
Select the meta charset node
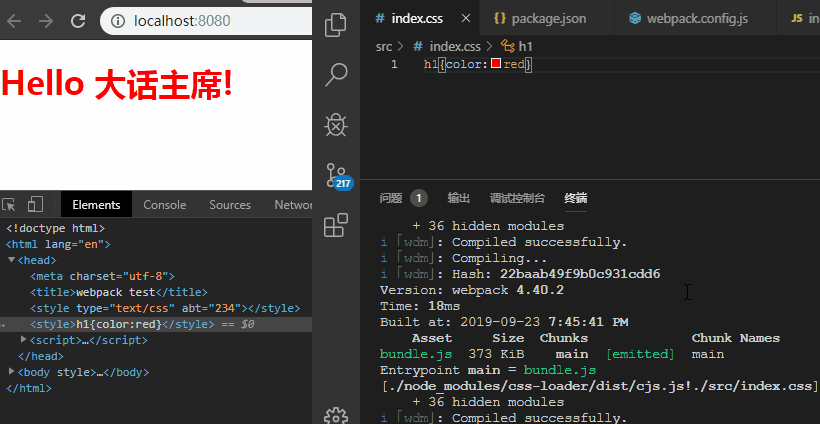coord(102,276)
